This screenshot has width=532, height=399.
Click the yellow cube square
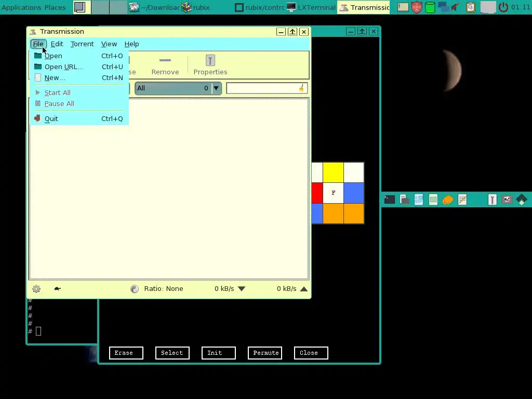[x=333, y=172]
